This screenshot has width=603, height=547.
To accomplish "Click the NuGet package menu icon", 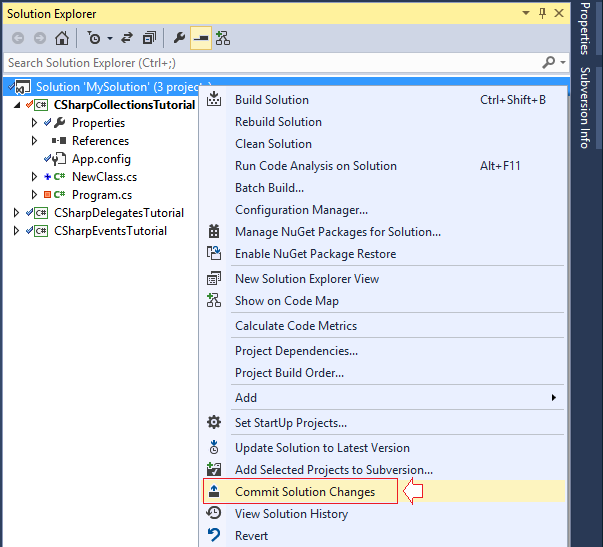I will pyautogui.click(x=214, y=231).
